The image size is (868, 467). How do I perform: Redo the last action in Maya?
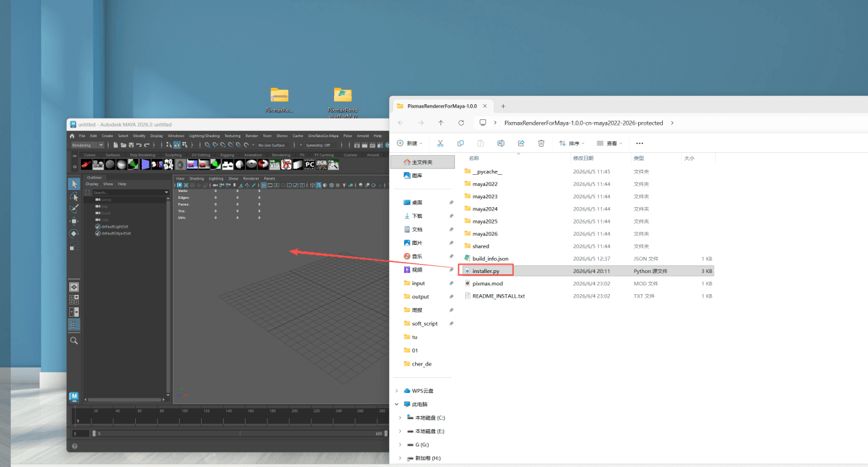click(147, 145)
